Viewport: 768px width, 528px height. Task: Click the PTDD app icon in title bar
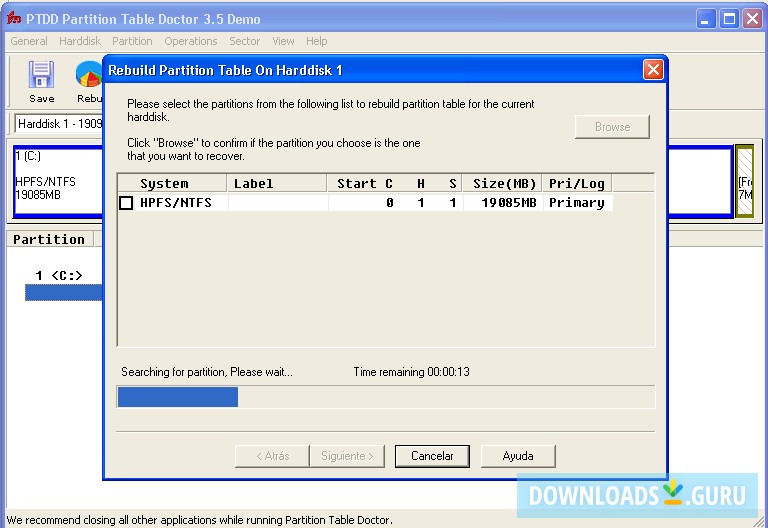(14, 19)
